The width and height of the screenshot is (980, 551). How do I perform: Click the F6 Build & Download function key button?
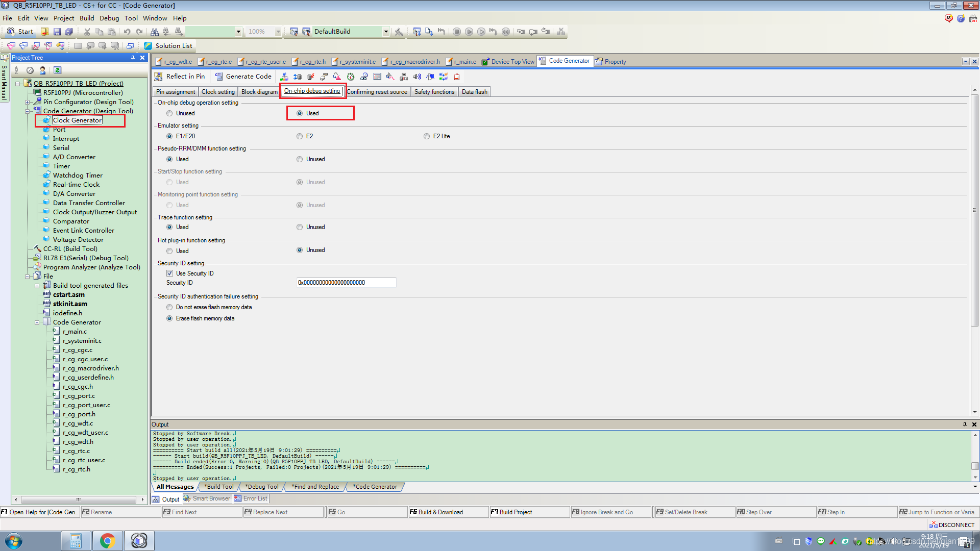[448, 512]
